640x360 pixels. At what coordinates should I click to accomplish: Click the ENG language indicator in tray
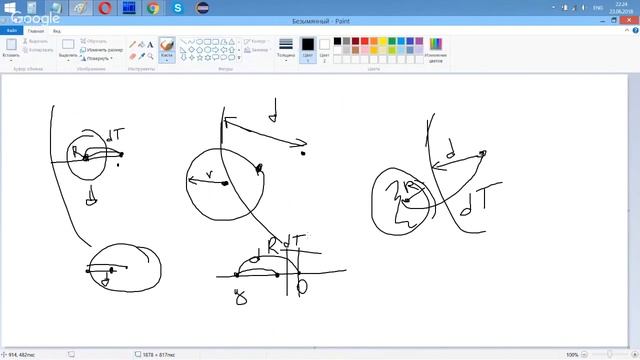pyautogui.click(x=598, y=8)
